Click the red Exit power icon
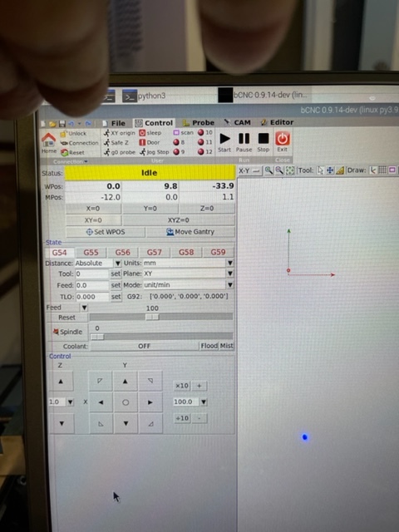Viewport: 399px width, 532px height. pyautogui.click(x=283, y=139)
